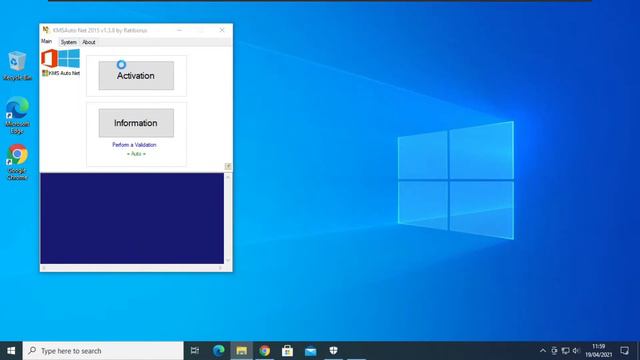Click the location tray icon
640x360 pixels.
554,351
